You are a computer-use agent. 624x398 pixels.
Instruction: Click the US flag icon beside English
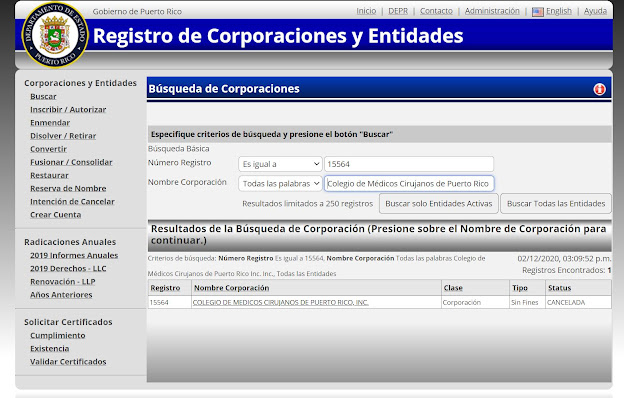click(x=538, y=12)
